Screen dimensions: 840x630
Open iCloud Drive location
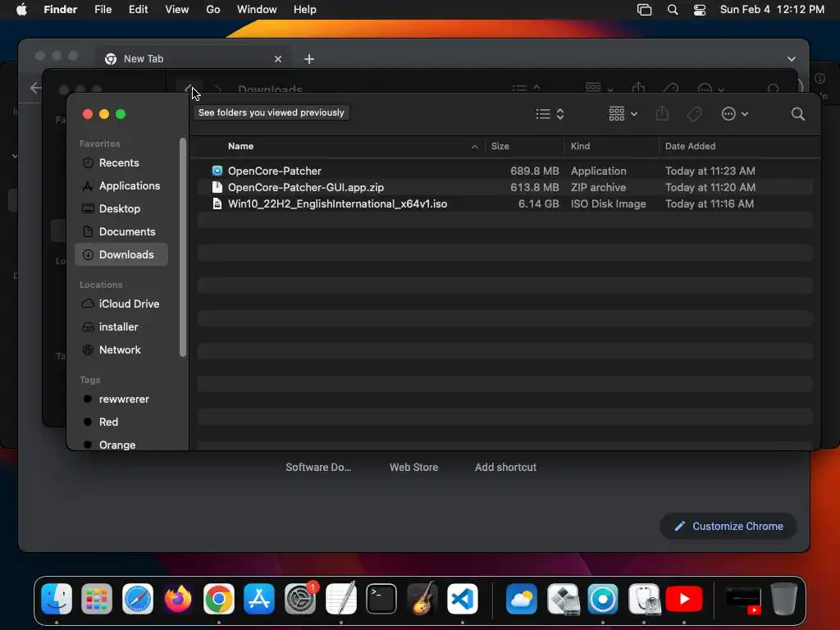[129, 304]
